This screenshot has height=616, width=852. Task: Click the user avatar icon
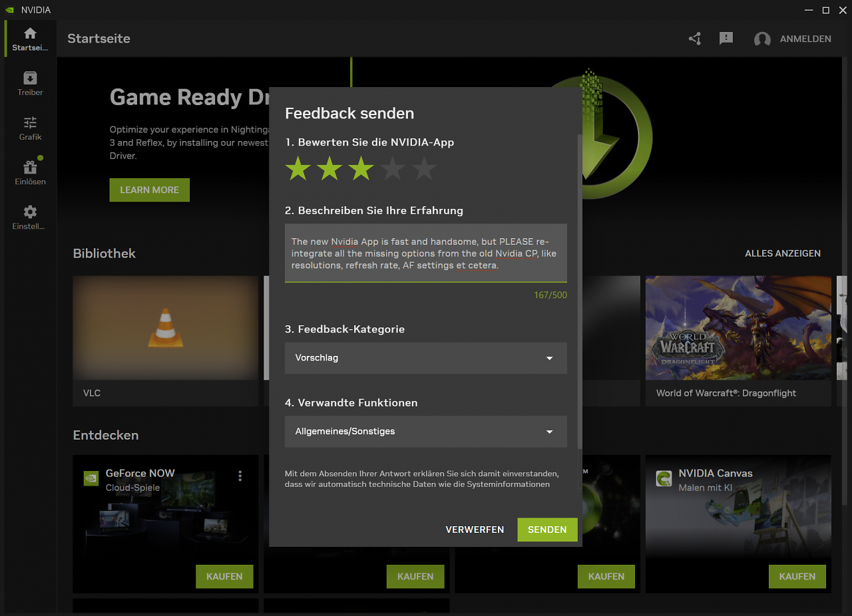tap(762, 39)
